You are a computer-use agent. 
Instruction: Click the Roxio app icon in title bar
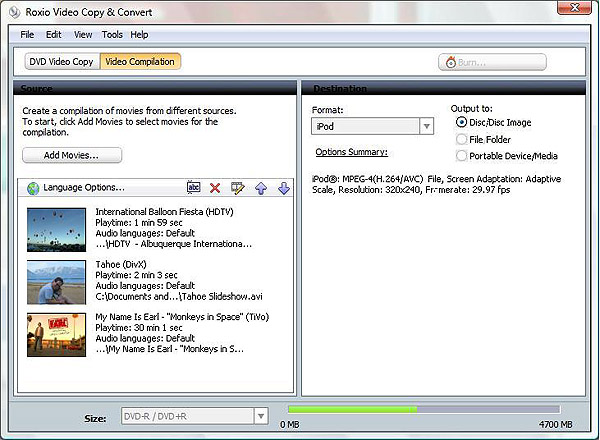tap(15, 12)
